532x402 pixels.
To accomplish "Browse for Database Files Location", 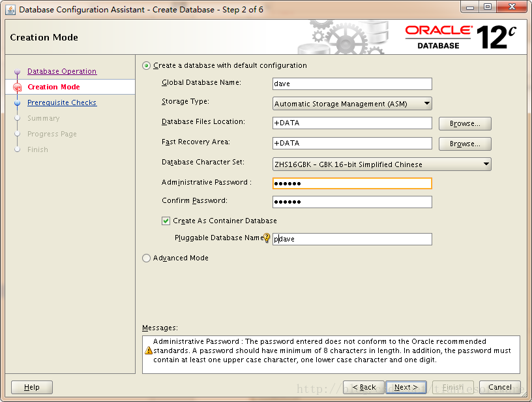I will tap(465, 123).
